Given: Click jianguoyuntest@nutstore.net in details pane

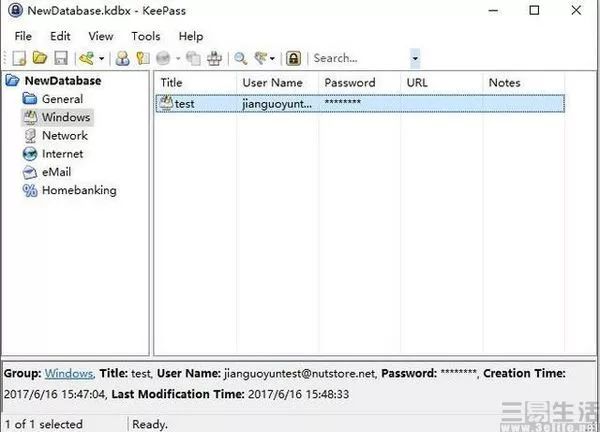Looking at the screenshot, I should pos(300,373).
